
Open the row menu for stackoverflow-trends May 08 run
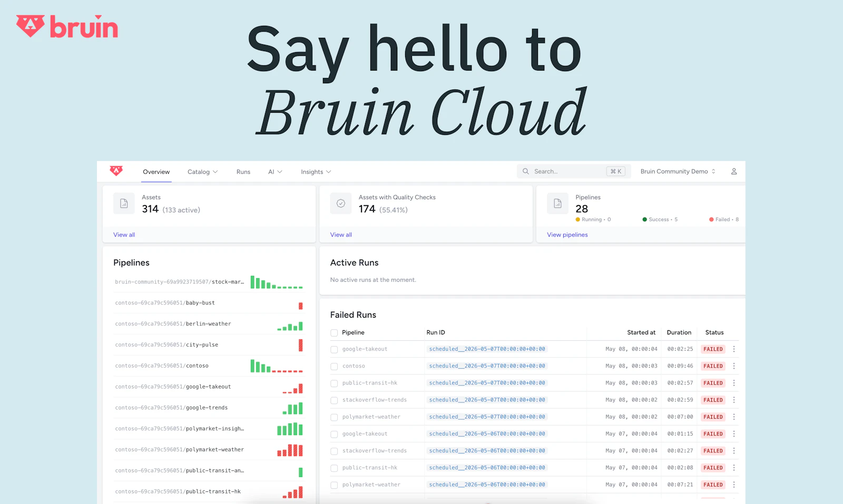[x=734, y=400]
